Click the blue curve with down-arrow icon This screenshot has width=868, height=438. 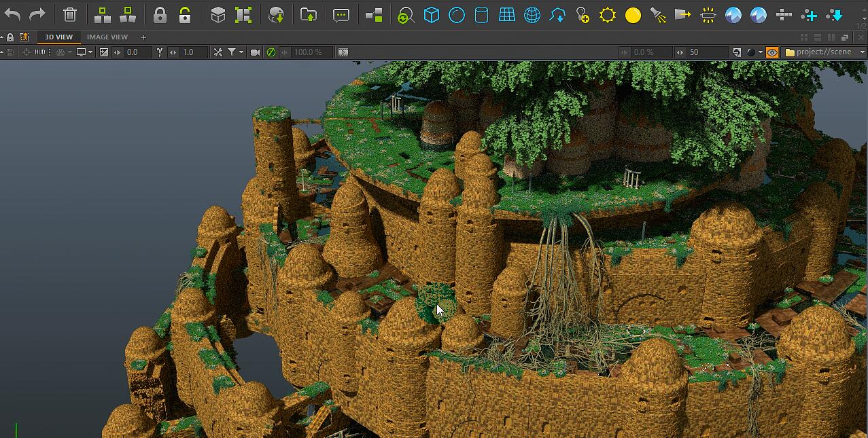click(x=557, y=14)
